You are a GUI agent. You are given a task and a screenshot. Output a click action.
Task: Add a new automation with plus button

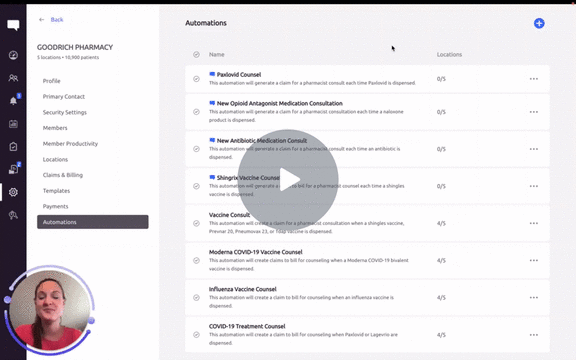point(539,24)
